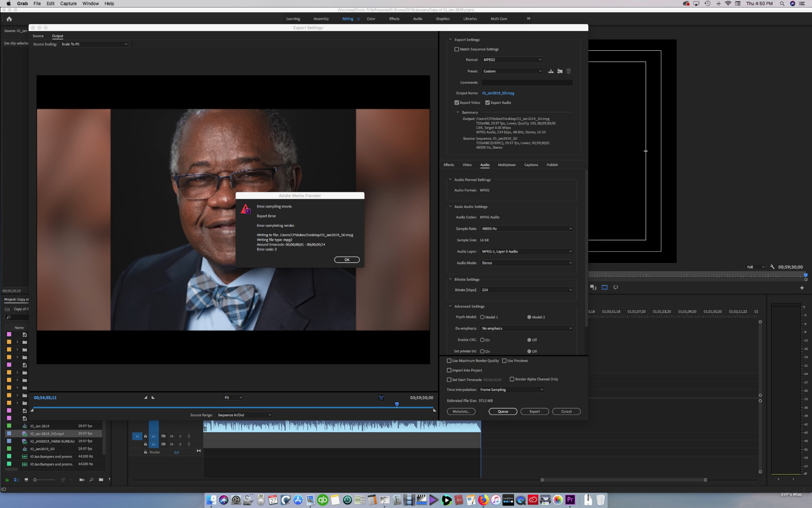Open Audio Mode Stereo dropdown

527,263
